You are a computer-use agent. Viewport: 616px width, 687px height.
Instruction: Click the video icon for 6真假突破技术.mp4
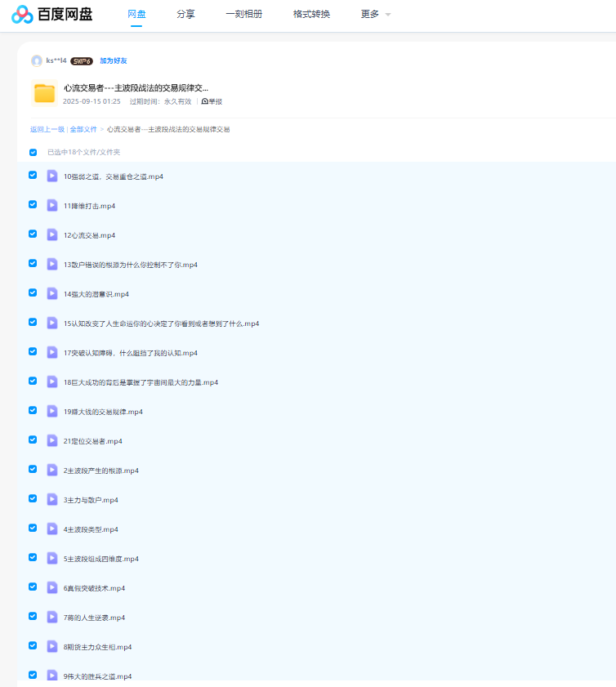pos(52,587)
